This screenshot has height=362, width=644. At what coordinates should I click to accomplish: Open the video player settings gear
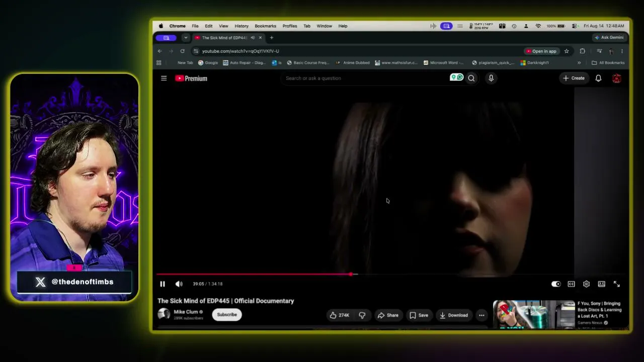586,284
